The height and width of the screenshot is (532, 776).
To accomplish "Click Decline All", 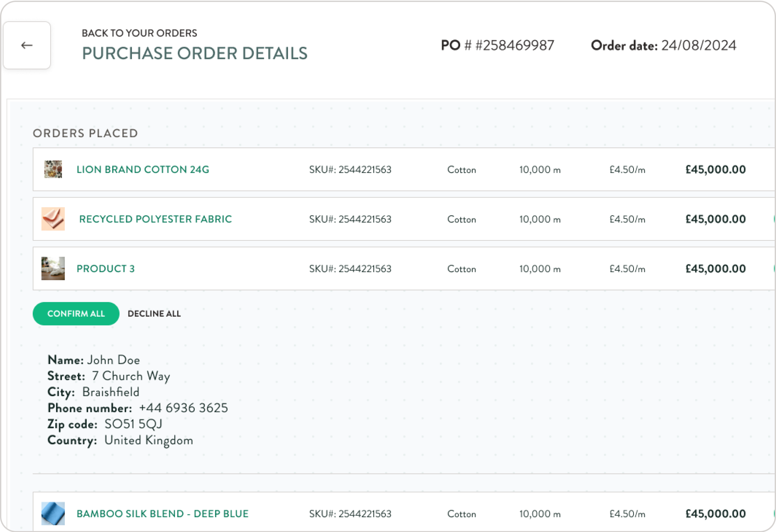I will (x=154, y=314).
